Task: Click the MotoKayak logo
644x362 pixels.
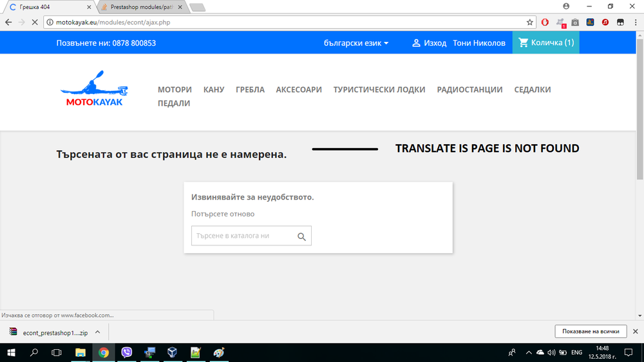Action: [95, 88]
